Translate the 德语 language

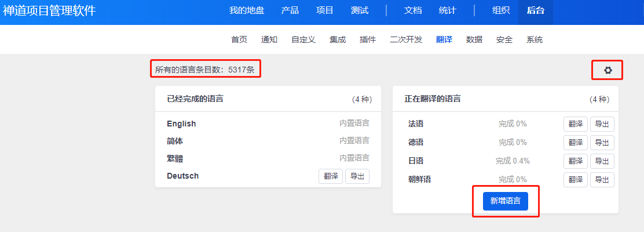pyautogui.click(x=576, y=142)
